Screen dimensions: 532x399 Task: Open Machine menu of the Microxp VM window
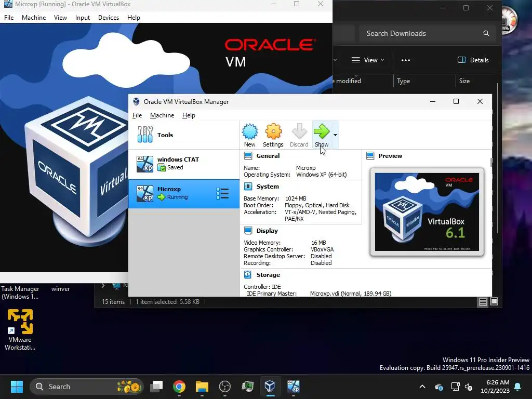34,18
